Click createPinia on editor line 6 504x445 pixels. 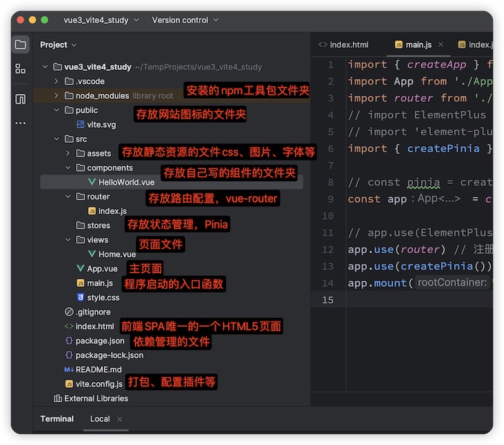[x=444, y=149]
